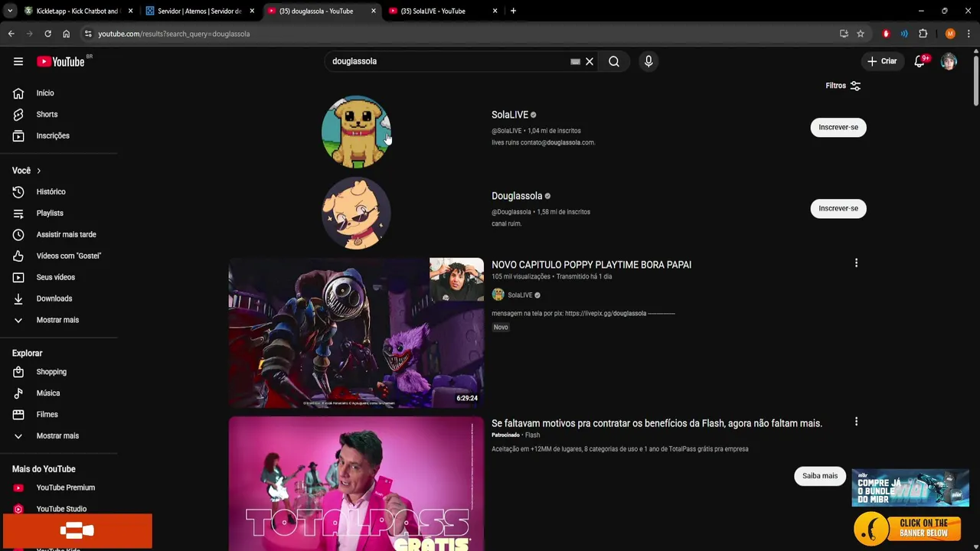Expand the Você section
Image resolution: width=980 pixels, height=551 pixels.
[27, 171]
